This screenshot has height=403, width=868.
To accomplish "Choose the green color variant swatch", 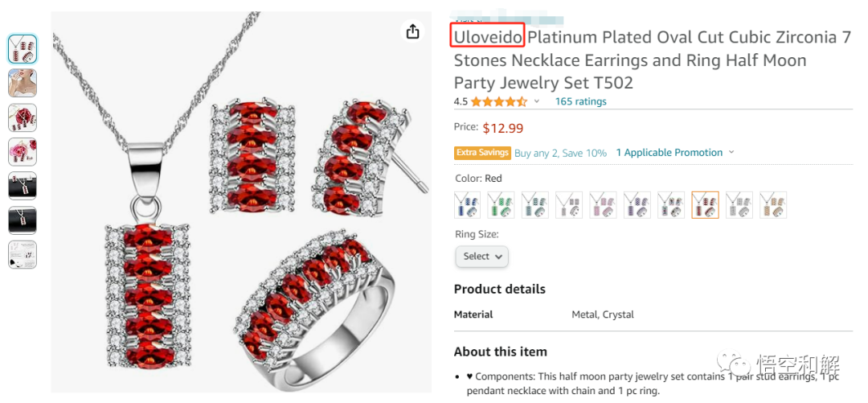I will tap(501, 205).
